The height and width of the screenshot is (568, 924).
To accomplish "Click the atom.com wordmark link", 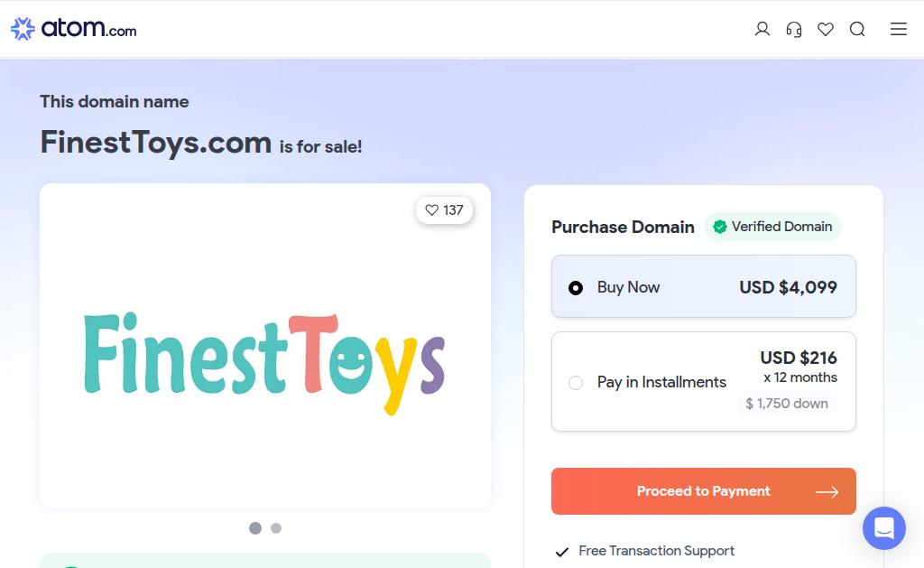I will click(x=88, y=28).
